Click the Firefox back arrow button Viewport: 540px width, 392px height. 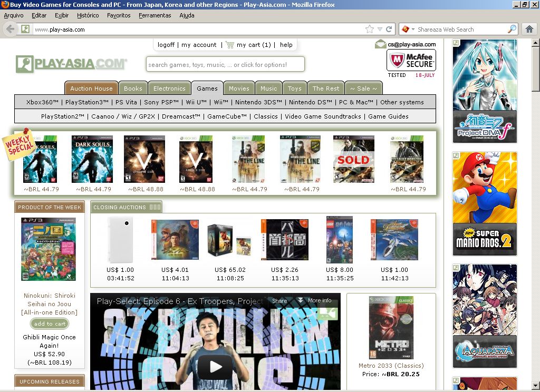pyautogui.click(x=10, y=30)
